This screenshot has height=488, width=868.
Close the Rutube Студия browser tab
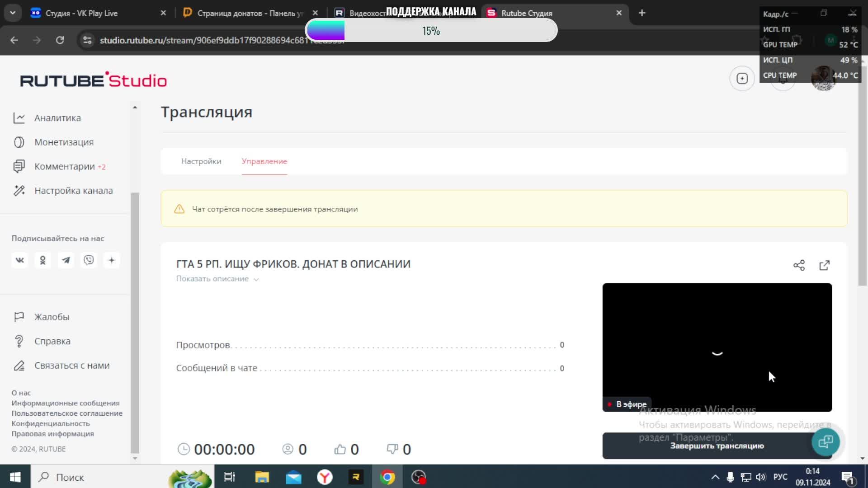[619, 13]
